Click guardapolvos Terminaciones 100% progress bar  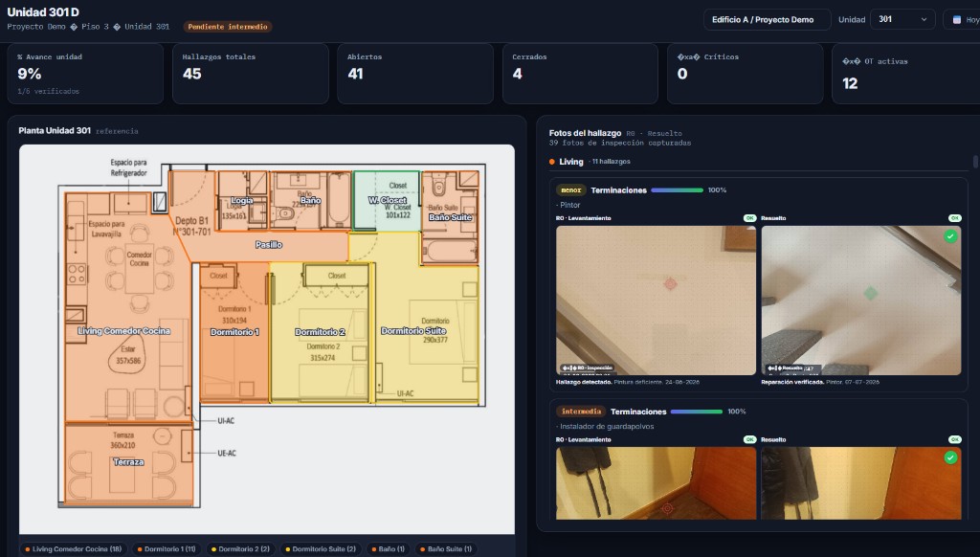click(697, 412)
